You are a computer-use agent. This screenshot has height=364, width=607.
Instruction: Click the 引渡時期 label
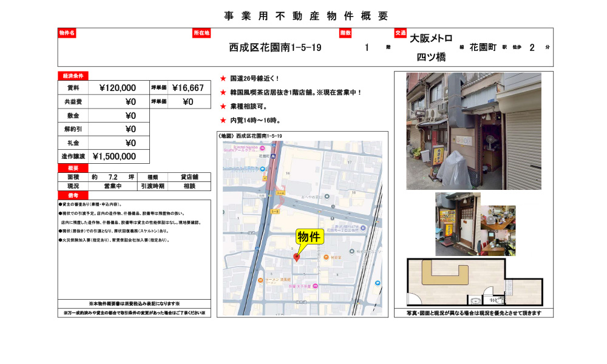pos(152,186)
